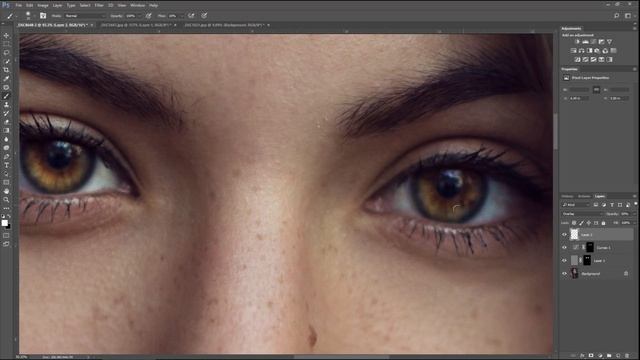
Task: Add a Levels adjustment layer
Action: tap(585, 42)
